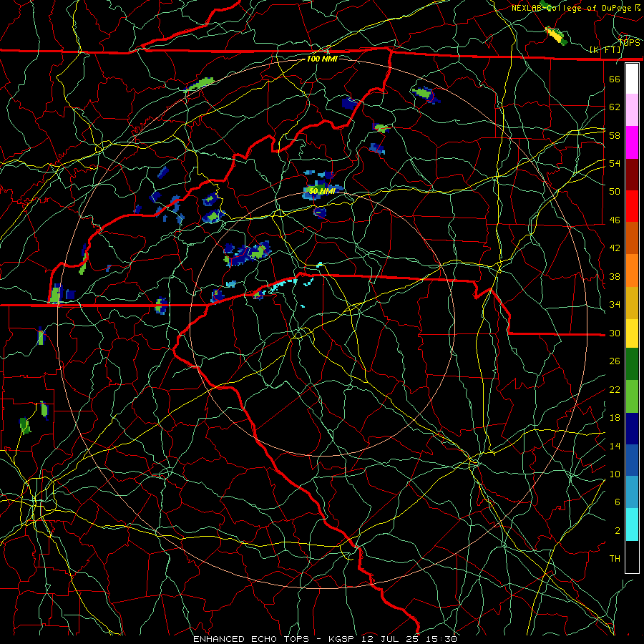The image size is (644, 644).
Task: Click the 100 NMI range ring label
Action: point(322,59)
